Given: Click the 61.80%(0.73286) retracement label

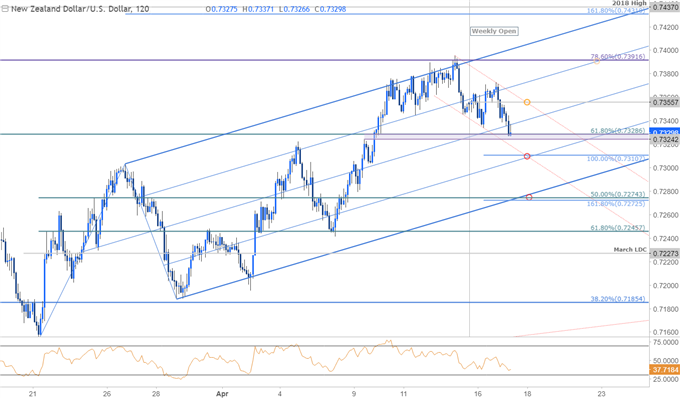Looking at the screenshot, I should pos(618,130).
